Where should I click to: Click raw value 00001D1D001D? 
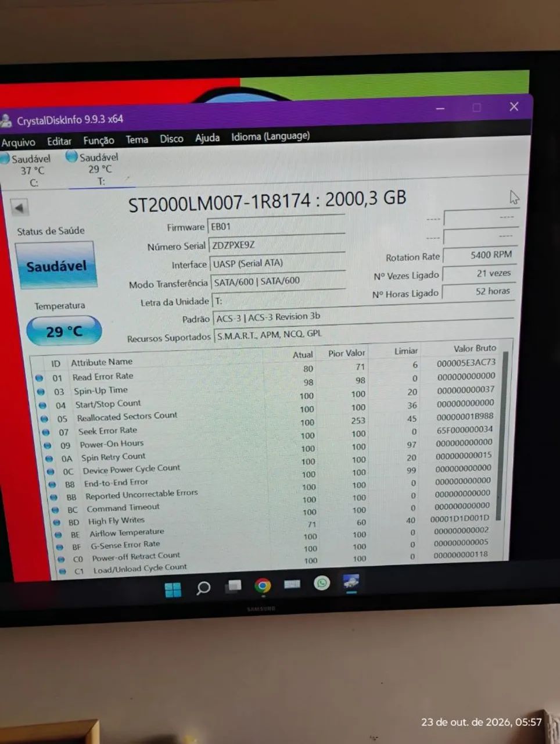pos(460,518)
